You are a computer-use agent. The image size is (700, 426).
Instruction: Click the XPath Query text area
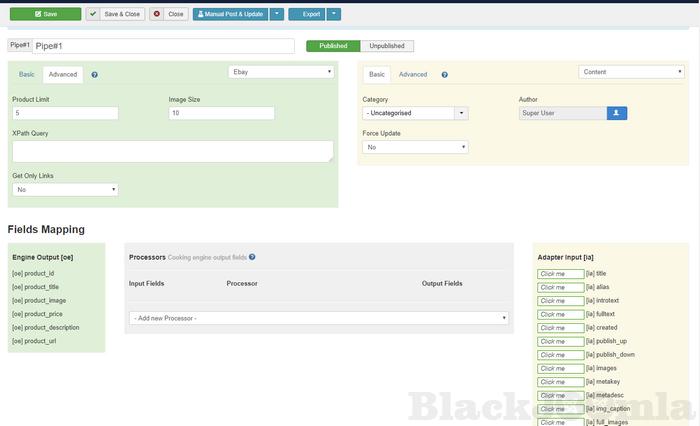[x=172, y=151]
